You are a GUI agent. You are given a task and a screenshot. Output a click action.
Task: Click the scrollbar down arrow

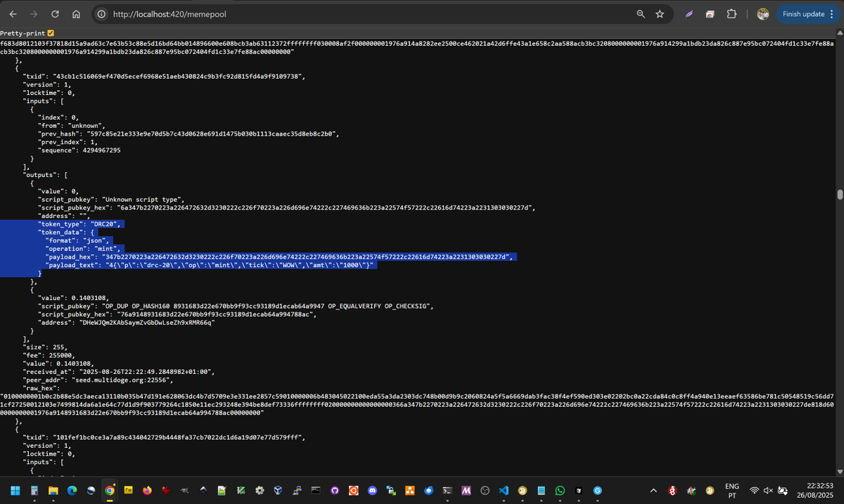pyautogui.click(x=839, y=472)
